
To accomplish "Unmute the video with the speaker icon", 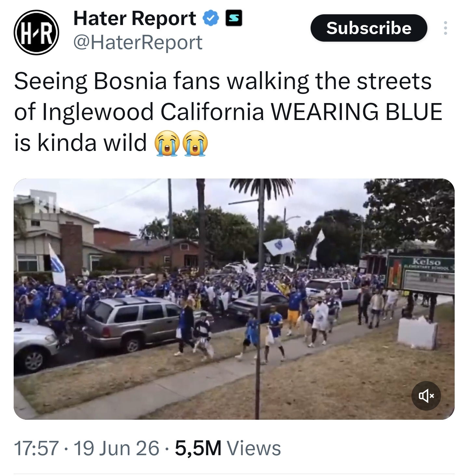I will (x=426, y=396).
